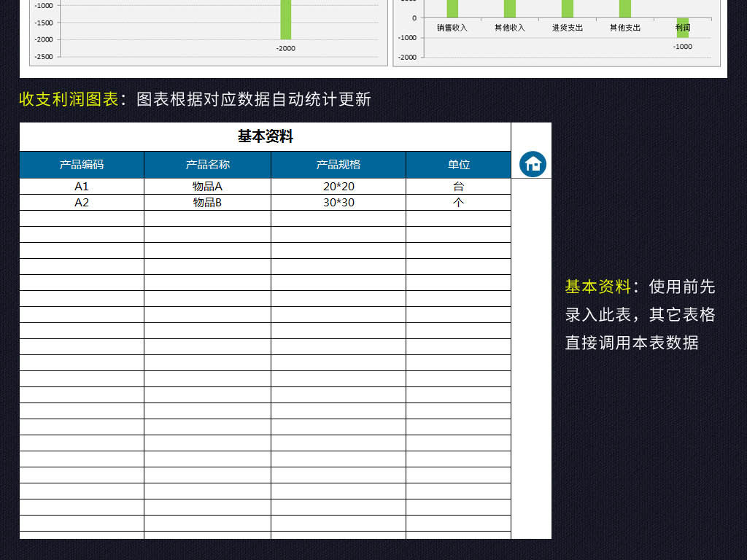The width and height of the screenshot is (747, 560).
Task: Select the 产品规格 column header
Action: (x=338, y=165)
